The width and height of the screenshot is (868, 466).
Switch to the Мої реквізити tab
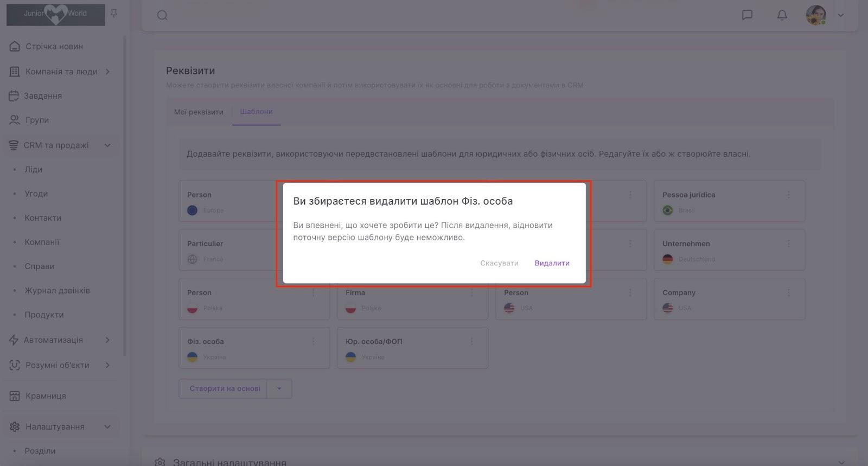[x=199, y=112]
